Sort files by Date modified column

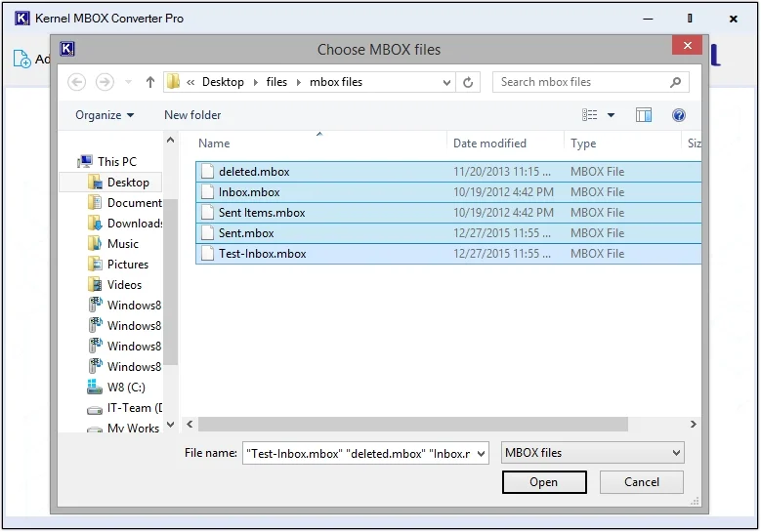click(x=489, y=143)
